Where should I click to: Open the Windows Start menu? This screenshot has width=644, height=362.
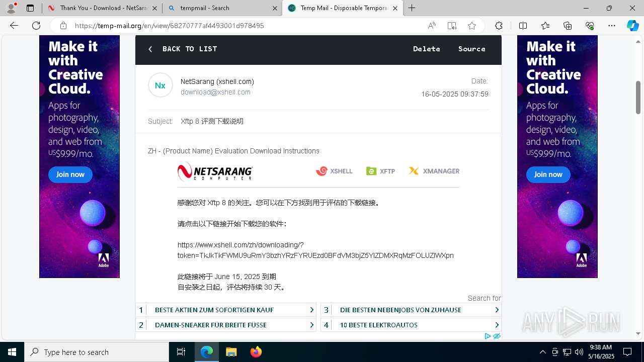click(x=12, y=352)
